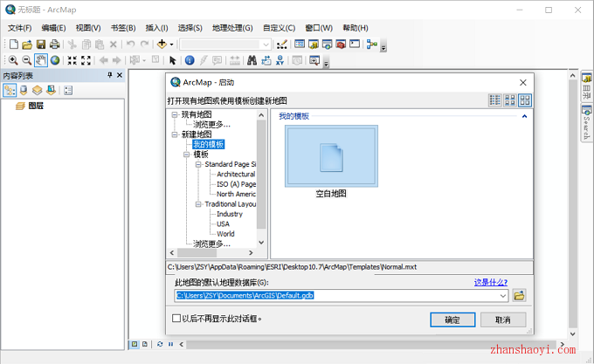Select the Zoom Out tool
This screenshot has width=594, height=364.
pyautogui.click(x=26, y=60)
